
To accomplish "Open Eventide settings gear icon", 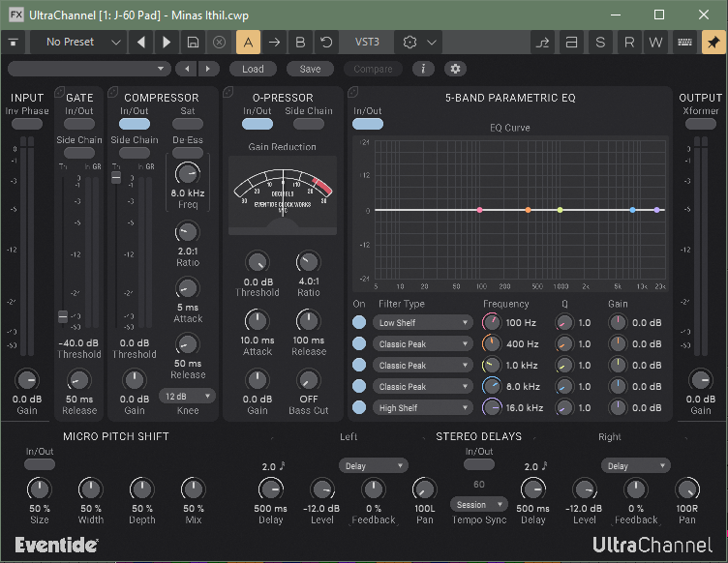I will point(454,69).
